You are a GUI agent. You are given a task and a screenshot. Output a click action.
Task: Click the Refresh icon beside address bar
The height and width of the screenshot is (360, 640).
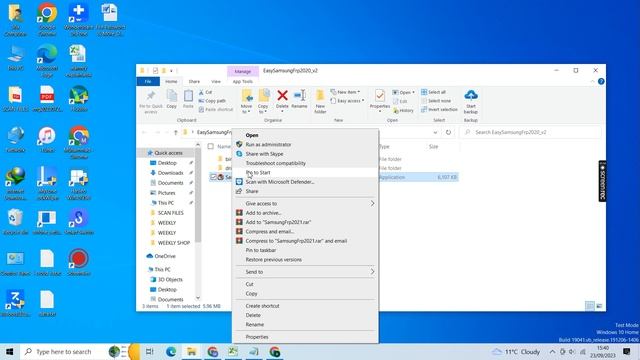click(448, 132)
